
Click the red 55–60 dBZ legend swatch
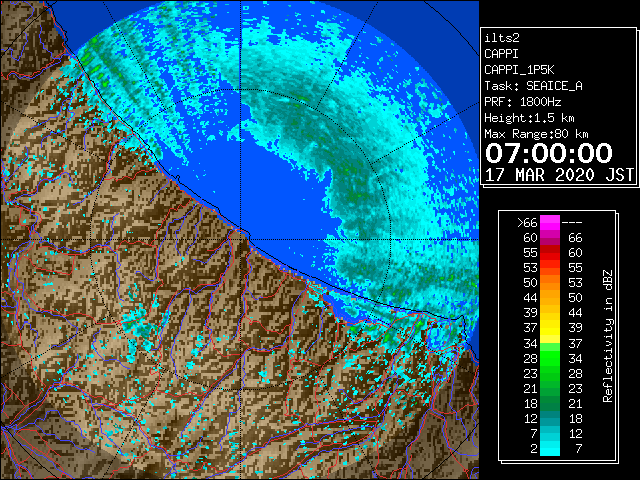[x=550, y=253]
